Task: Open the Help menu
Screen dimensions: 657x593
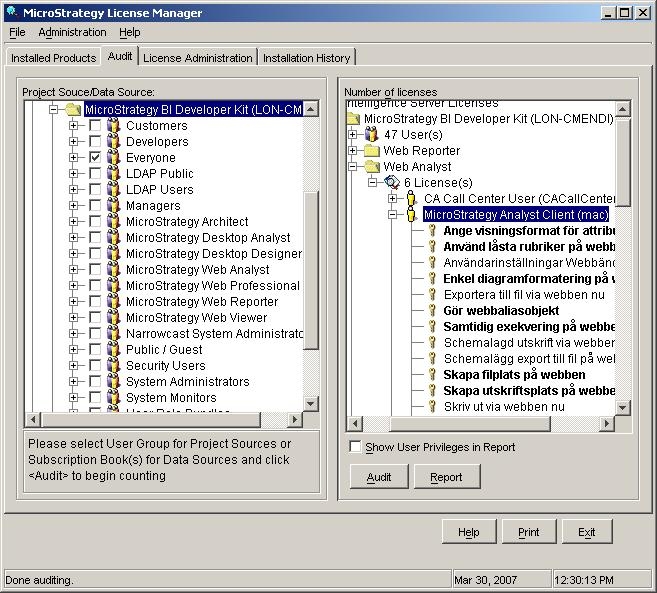Action: [x=129, y=32]
